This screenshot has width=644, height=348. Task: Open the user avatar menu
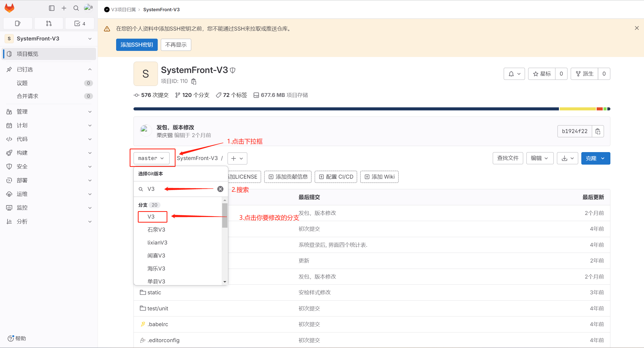point(88,8)
